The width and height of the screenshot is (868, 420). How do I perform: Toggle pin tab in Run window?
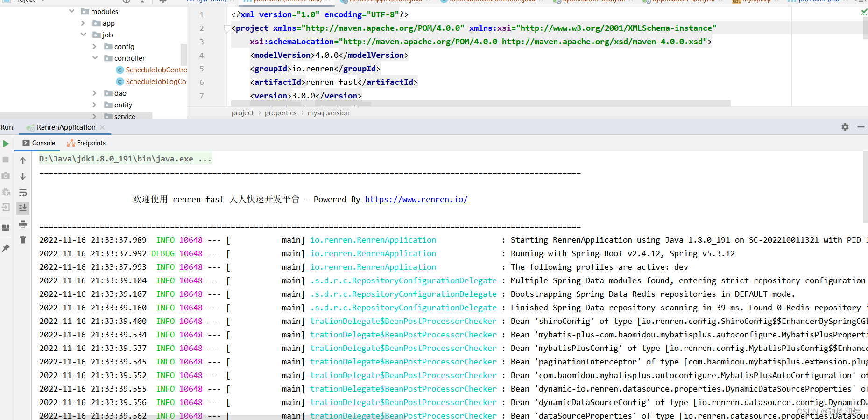(x=6, y=248)
